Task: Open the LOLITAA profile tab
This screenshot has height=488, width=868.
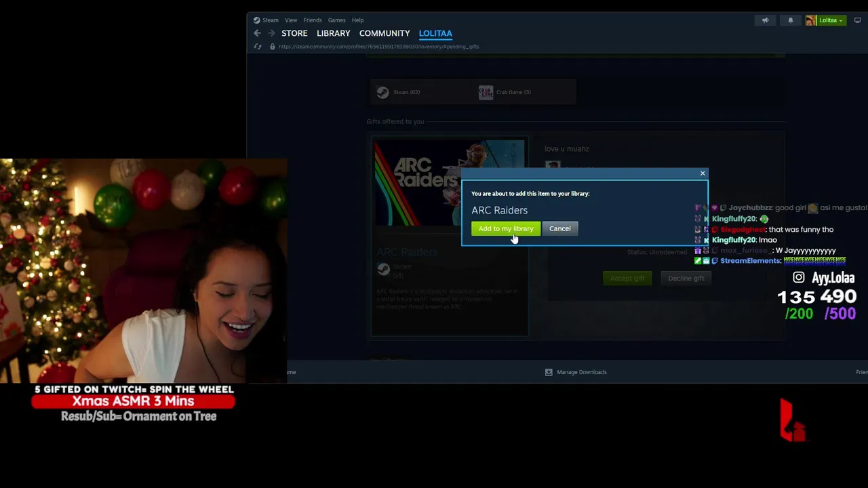Action: coord(435,33)
